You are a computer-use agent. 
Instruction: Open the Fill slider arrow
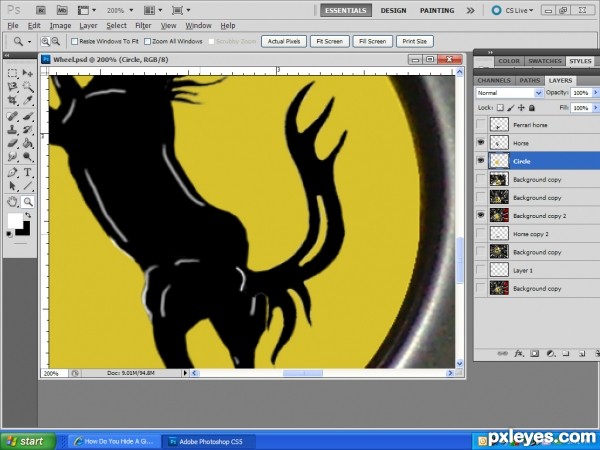[x=595, y=108]
